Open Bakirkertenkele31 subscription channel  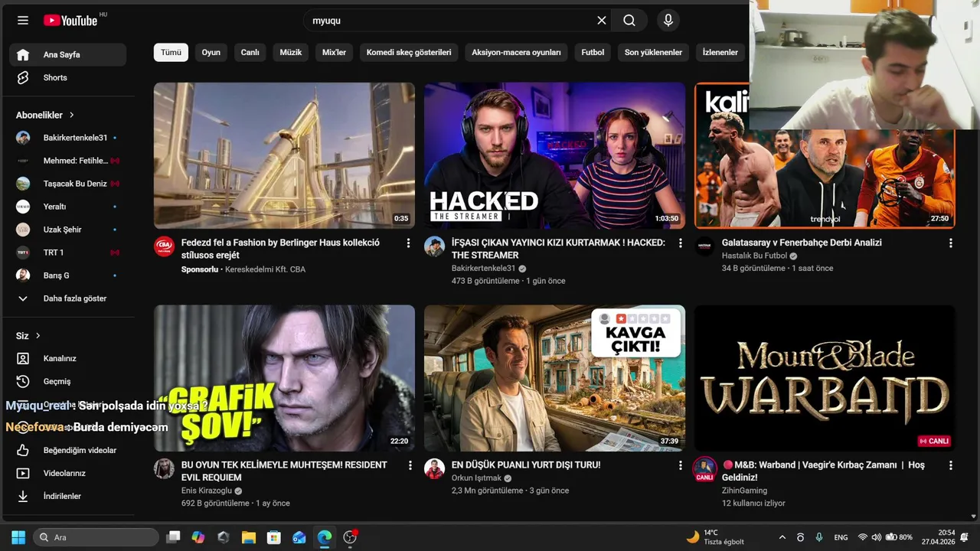(x=67, y=138)
